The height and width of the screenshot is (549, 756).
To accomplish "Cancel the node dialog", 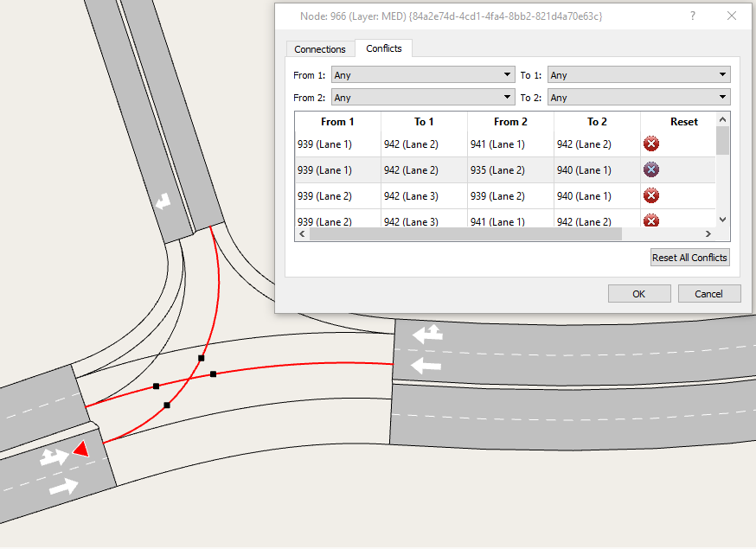I will tap(708, 294).
